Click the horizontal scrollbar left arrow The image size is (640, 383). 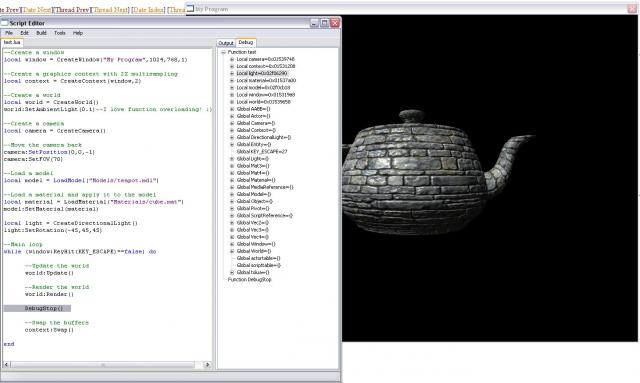6,365
